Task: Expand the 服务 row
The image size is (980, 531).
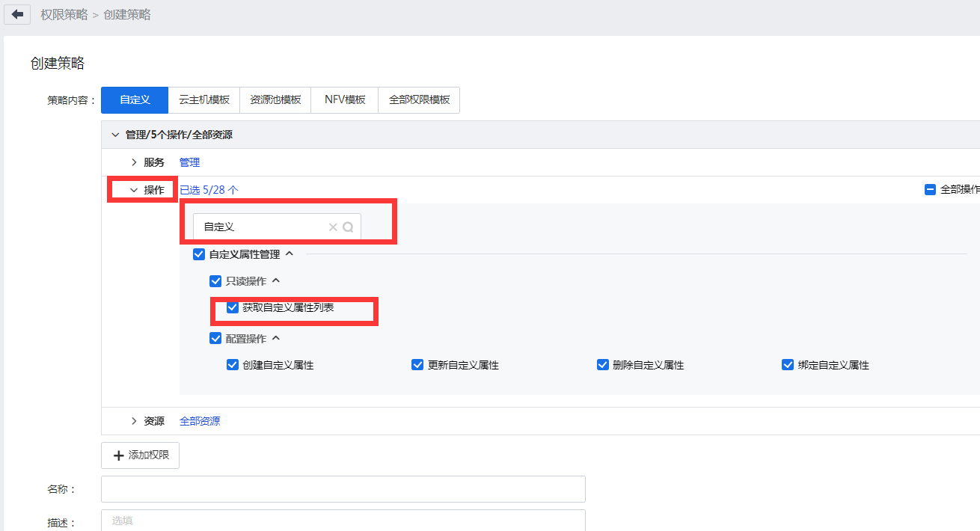Action: pos(134,162)
